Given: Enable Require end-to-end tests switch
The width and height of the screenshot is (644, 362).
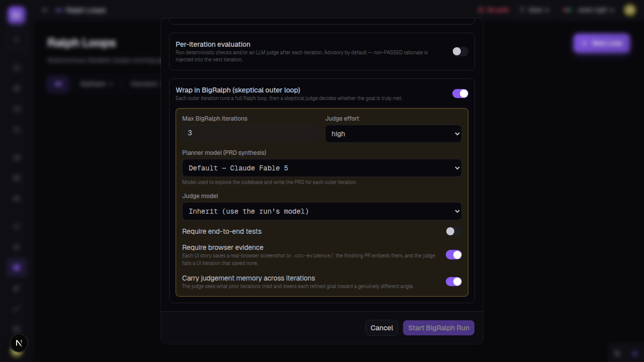Looking at the screenshot, I should pos(453,231).
